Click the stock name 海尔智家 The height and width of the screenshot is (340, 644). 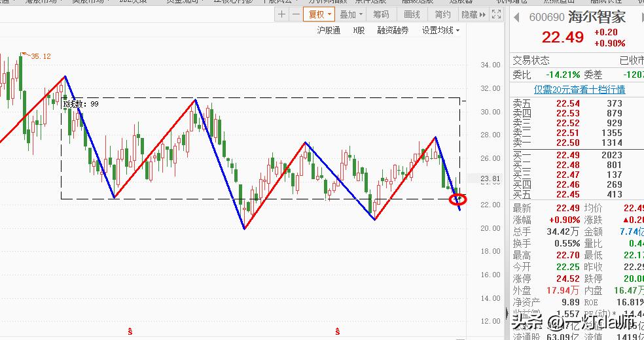click(x=597, y=17)
